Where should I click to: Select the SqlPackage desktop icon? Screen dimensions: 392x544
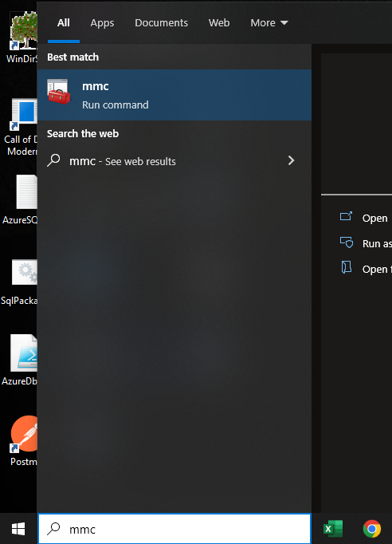pos(19,282)
